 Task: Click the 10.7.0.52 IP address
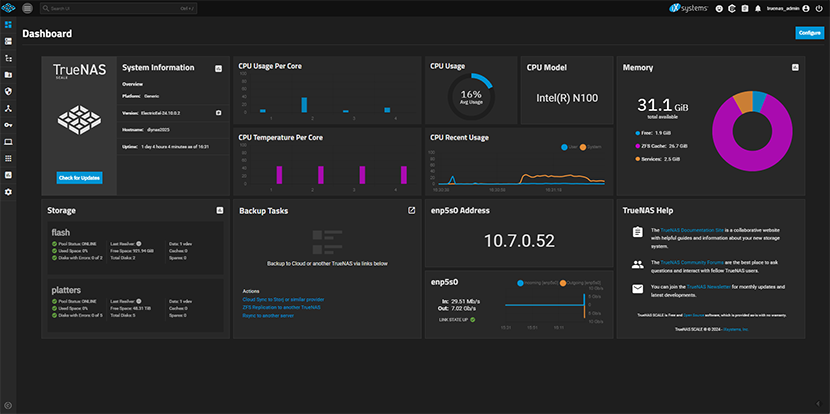(x=519, y=241)
